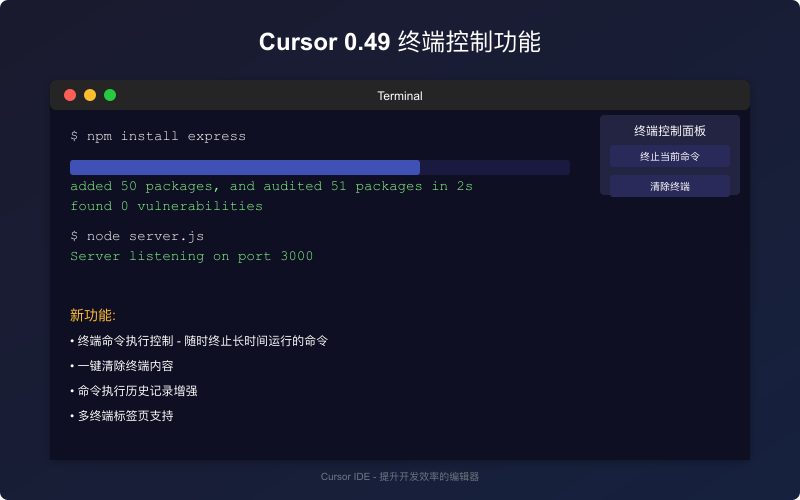Click the 多终端标签页支持 bullet item
This screenshot has height=500, width=800.
pos(122,416)
